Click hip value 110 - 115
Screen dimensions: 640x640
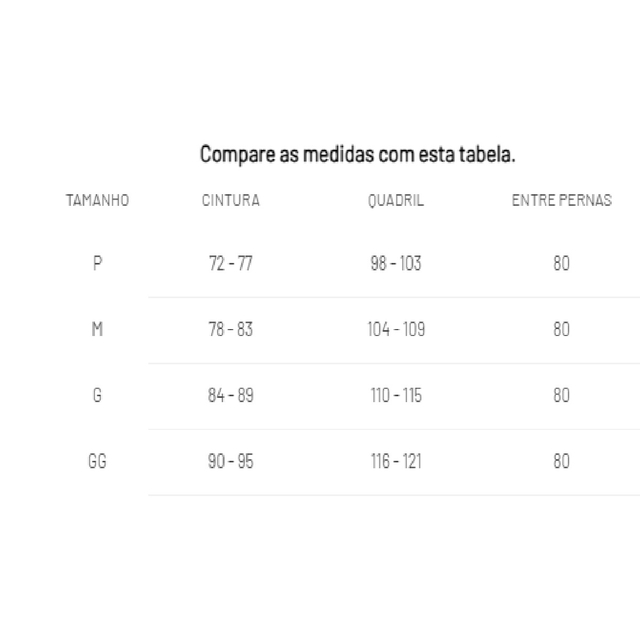point(396,395)
